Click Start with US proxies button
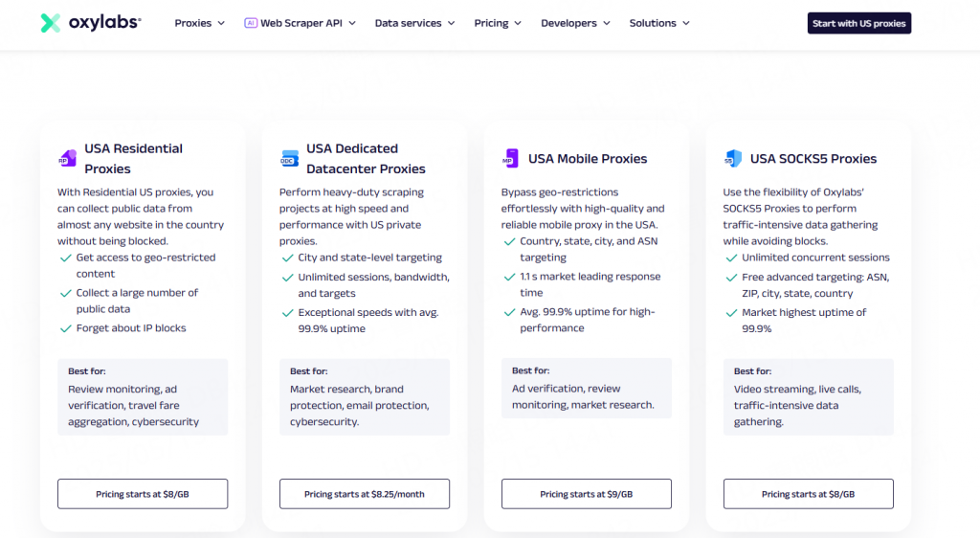The image size is (980, 538). [x=858, y=23]
